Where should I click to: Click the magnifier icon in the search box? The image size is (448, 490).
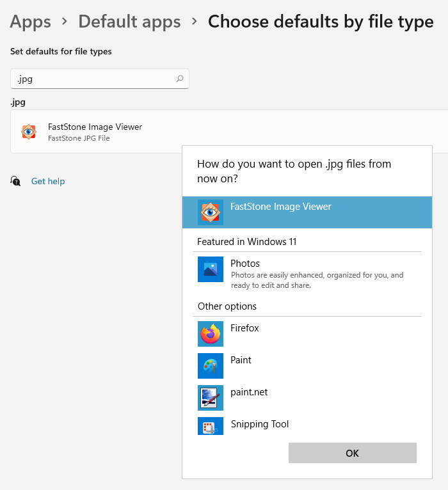click(180, 79)
